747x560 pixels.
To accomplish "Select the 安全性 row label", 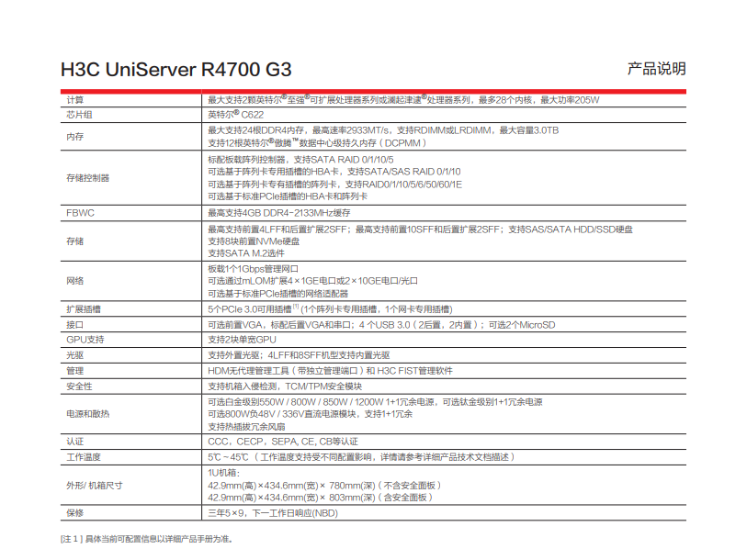I will pos(79,386).
